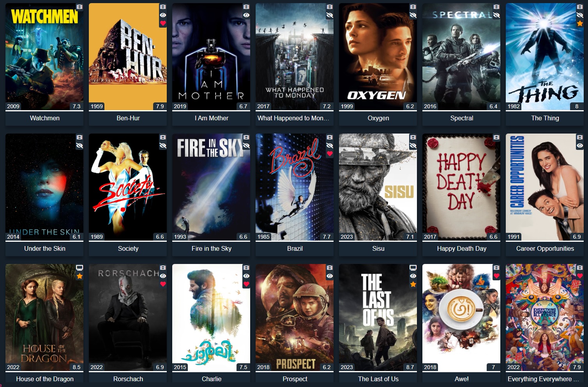Viewport: 588px width, 387px height.
Task: Click the TV monitor icon on The Last of Us
Action: tap(413, 268)
